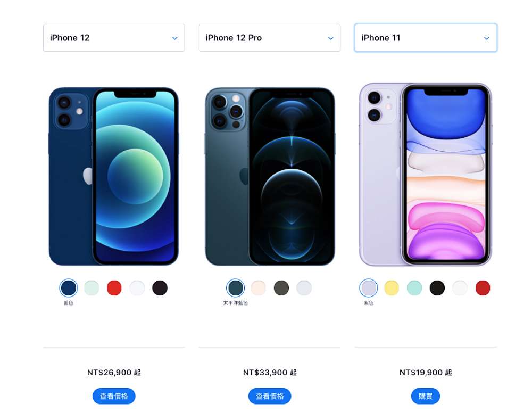The width and height of the screenshot is (532, 420).
Task: Select the white iPhone 12 color
Action: click(x=137, y=288)
